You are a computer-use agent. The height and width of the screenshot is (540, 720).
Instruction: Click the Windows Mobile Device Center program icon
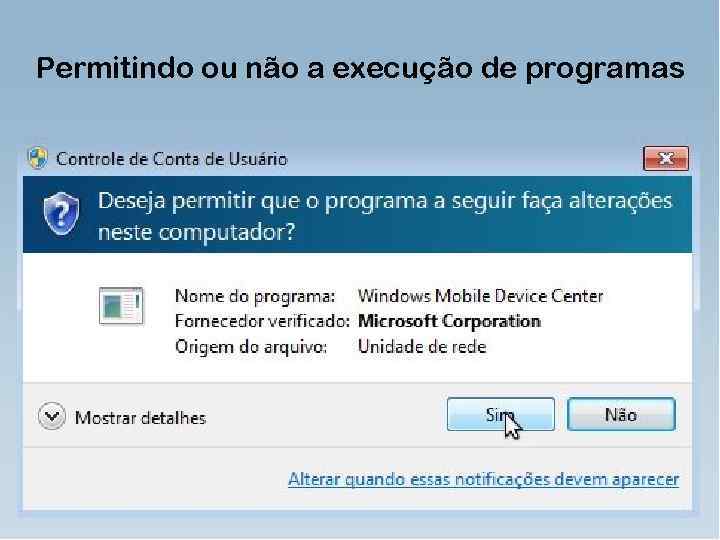[x=121, y=305]
